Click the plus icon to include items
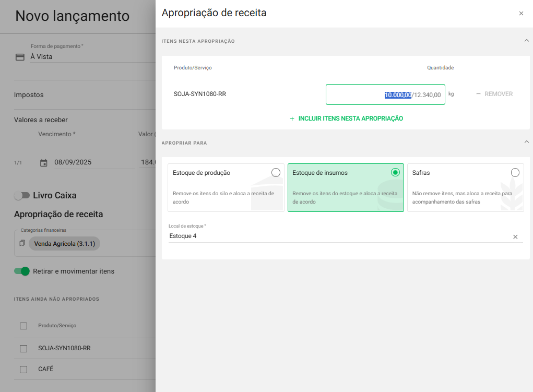 [x=292, y=119]
